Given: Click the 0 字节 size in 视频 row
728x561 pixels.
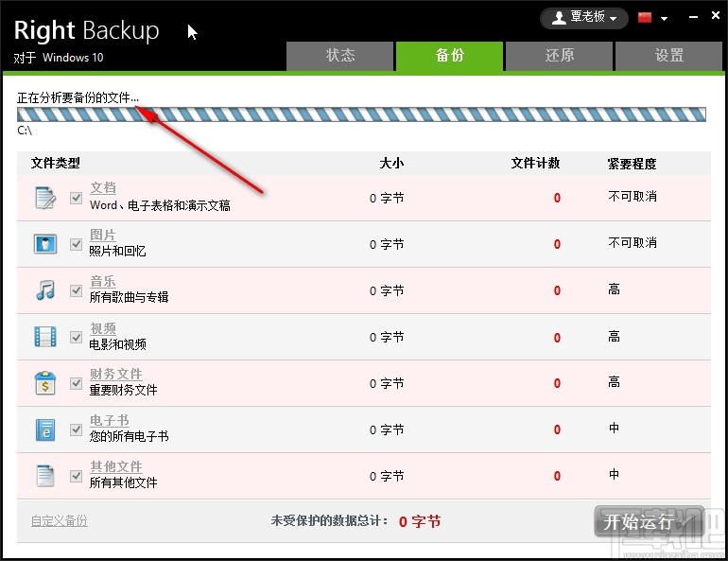Looking at the screenshot, I should [387, 337].
